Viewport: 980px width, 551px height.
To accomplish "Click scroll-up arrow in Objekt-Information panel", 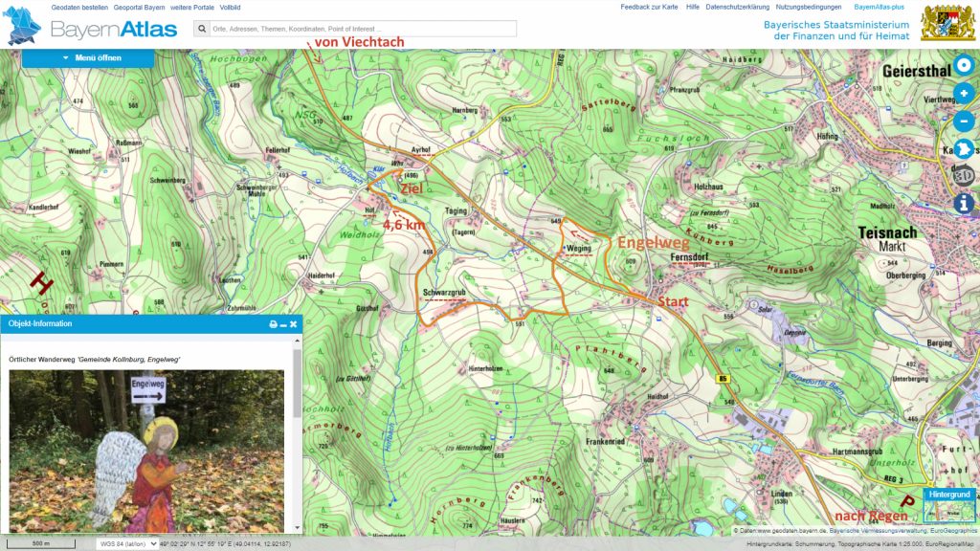I will (x=297, y=341).
